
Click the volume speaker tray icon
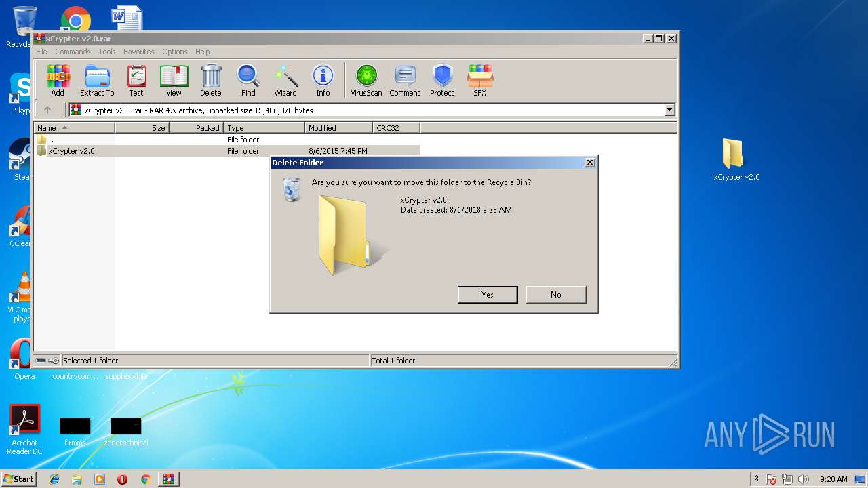pos(804,479)
